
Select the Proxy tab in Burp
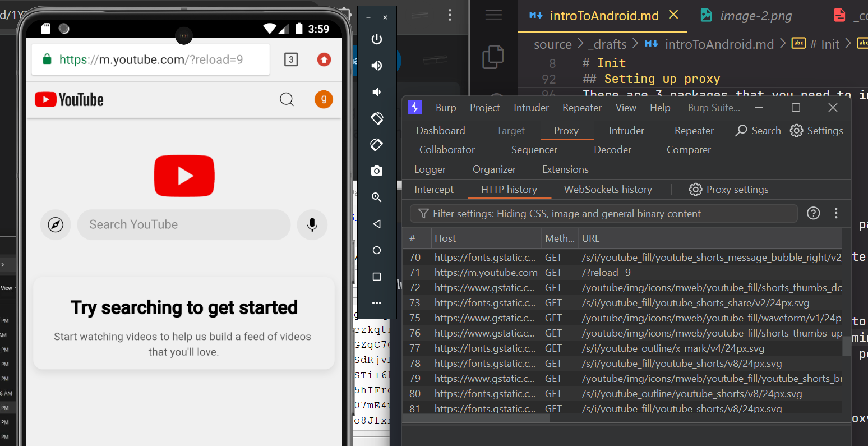point(566,131)
